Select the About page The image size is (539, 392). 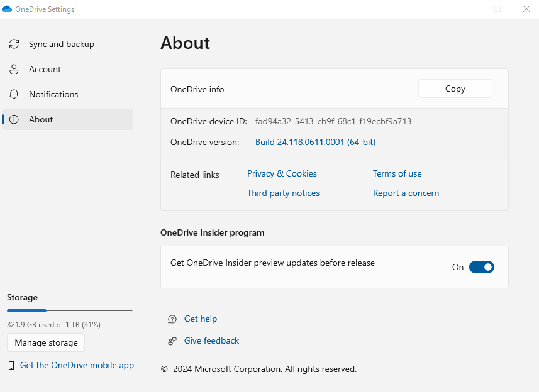tap(67, 119)
